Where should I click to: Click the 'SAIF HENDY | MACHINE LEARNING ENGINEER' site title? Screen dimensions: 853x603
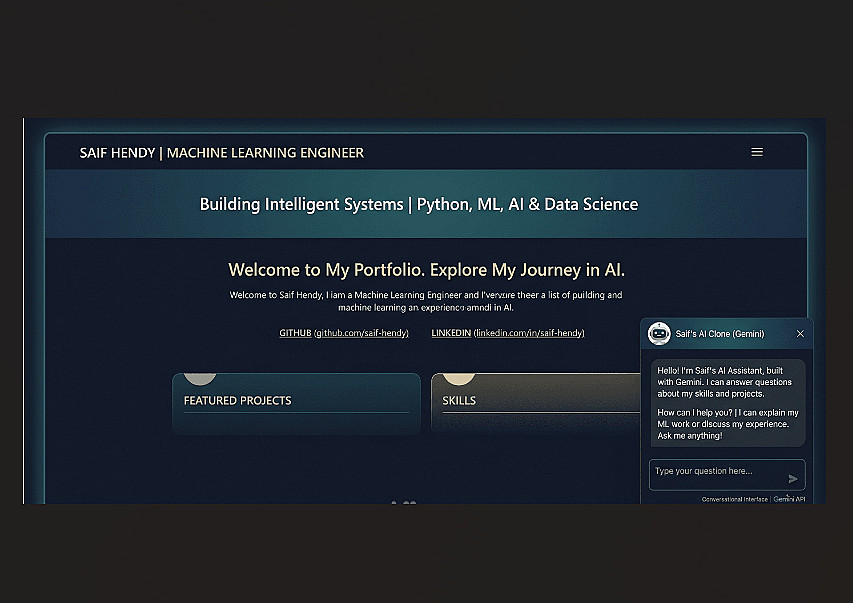[x=221, y=153]
